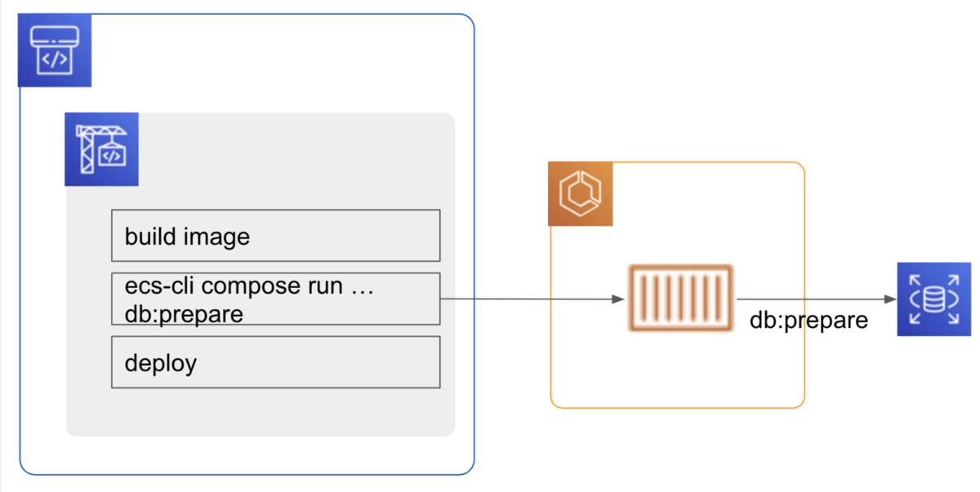Click the arrows symbol on the RDS icon corners
Screen dimensions: 980x492
pos(915,280)
